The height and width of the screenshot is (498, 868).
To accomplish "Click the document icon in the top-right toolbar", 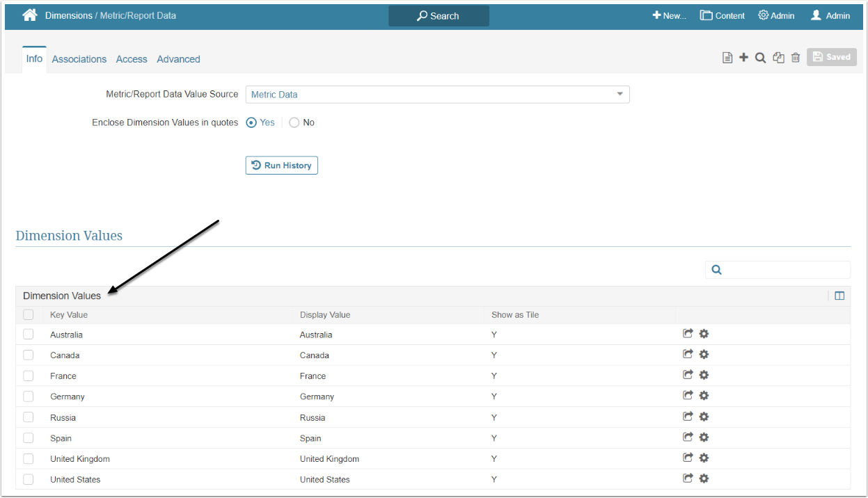I will (x=727, y=58).
